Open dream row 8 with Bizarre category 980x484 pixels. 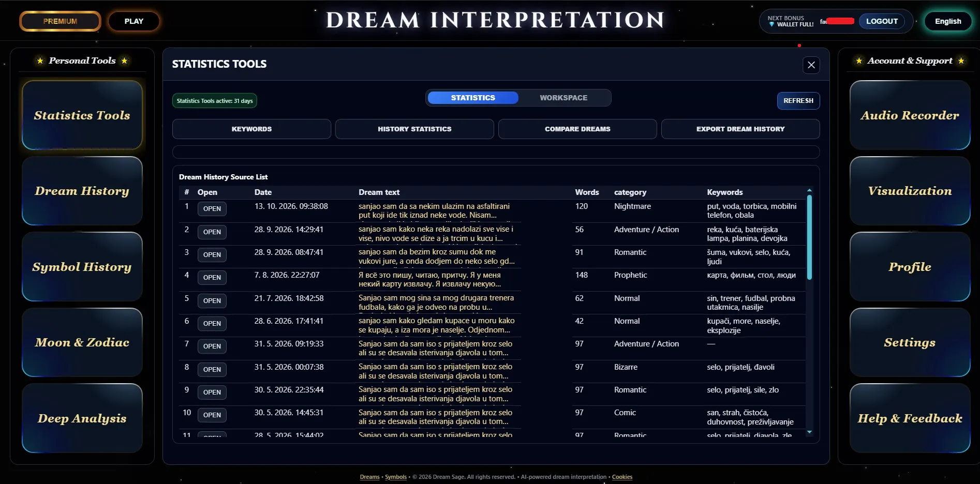coord(212,369)
